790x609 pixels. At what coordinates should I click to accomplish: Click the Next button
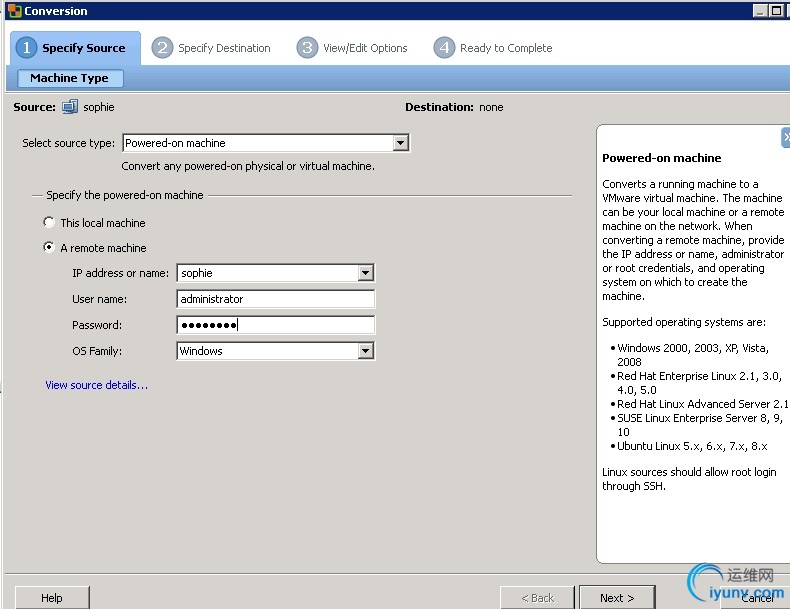pyautogui.click(x=617, y=598)
